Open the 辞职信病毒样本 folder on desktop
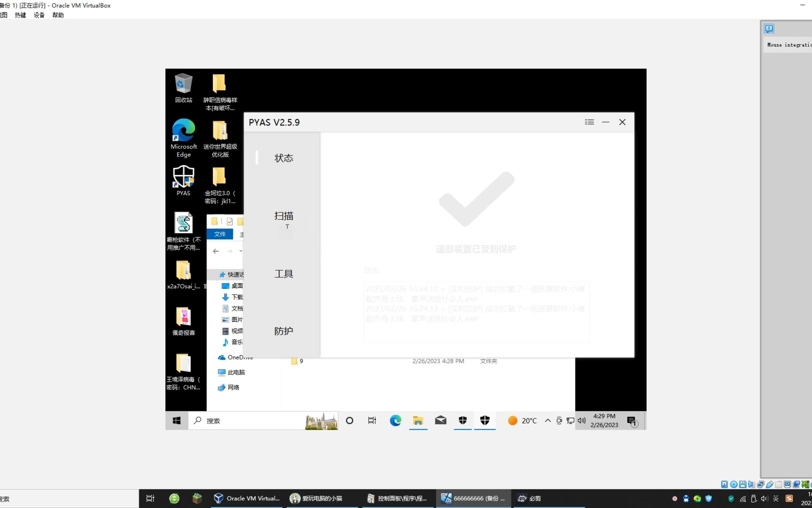Viewport: 812px width, 508px height. (x=220, y=92)
